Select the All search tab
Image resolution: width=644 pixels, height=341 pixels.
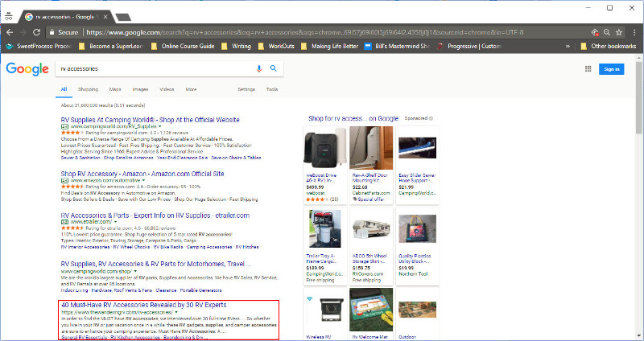(x=64, y=89)
